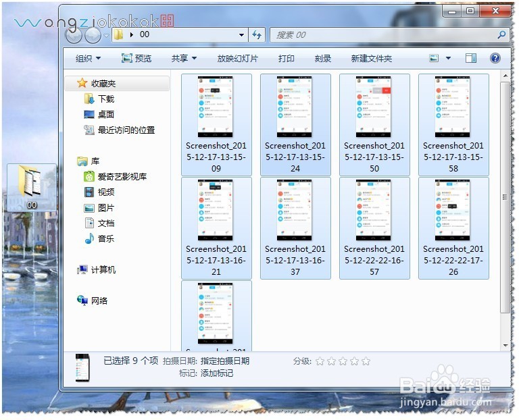Click the scrollbar down arrow in file list
The image size is (521, 420).
(x=505, y=346)
